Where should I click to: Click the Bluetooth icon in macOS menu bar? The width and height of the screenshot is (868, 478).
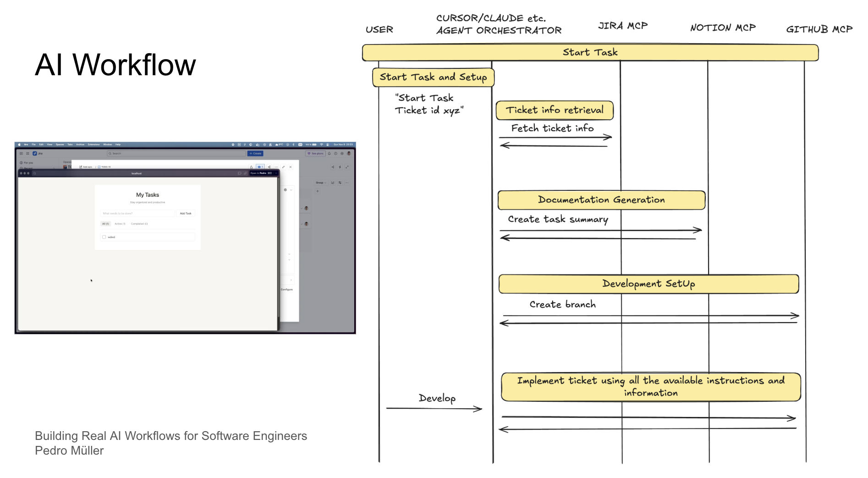[294, 145]
